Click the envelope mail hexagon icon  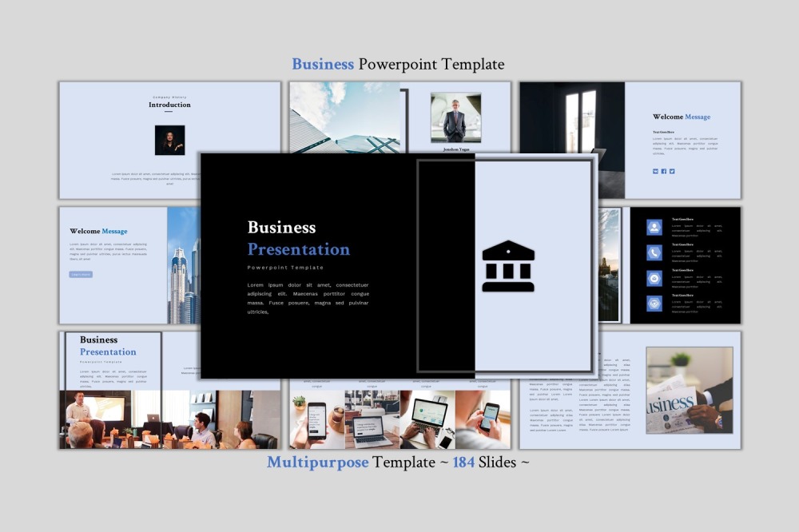tap(654, 278)
